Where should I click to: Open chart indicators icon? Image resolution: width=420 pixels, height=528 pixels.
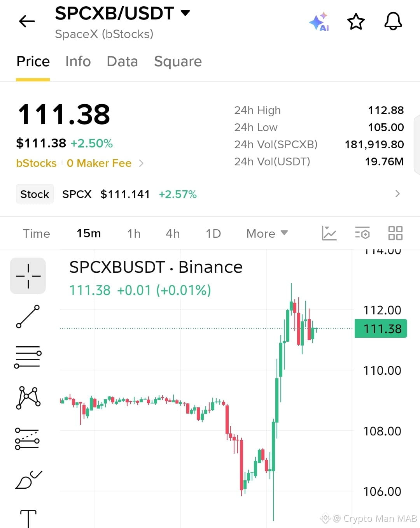[329, 233]
